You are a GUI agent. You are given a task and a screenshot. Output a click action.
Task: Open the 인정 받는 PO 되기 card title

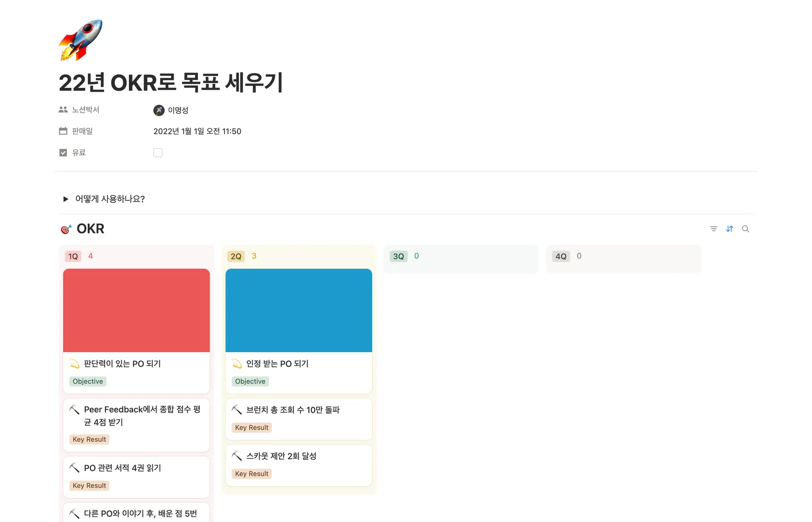(x=277, y=364)
